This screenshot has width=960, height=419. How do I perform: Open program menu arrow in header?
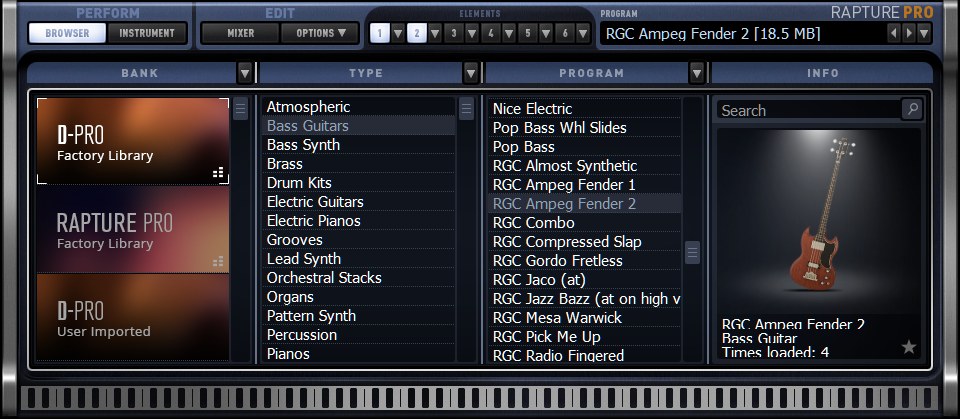(x=924, y=33)
